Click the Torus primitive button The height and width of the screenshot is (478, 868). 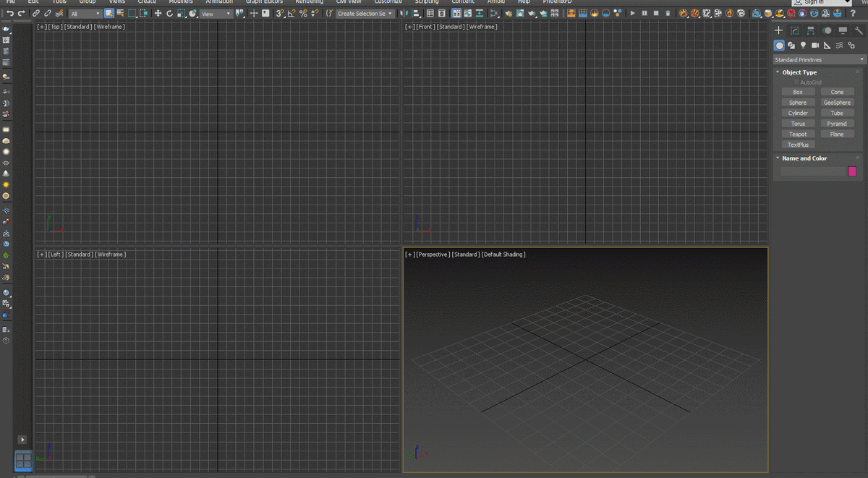click(798, 124)
